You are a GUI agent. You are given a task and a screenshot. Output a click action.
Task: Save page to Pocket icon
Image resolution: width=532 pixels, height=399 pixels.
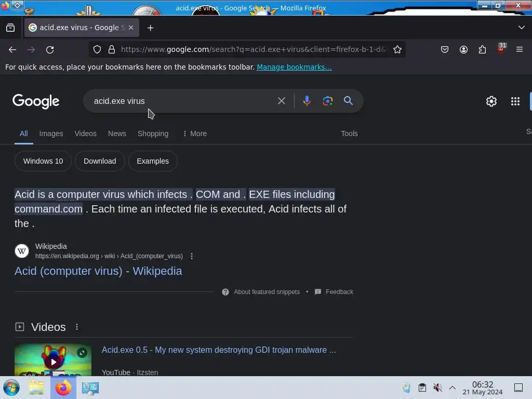pyautogui.click(x=445, y=49)
